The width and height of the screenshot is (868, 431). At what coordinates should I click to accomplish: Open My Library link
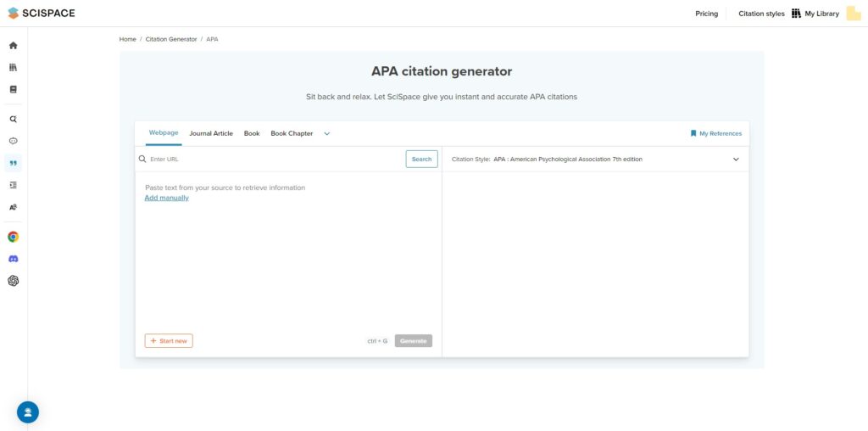coord(821,14)
